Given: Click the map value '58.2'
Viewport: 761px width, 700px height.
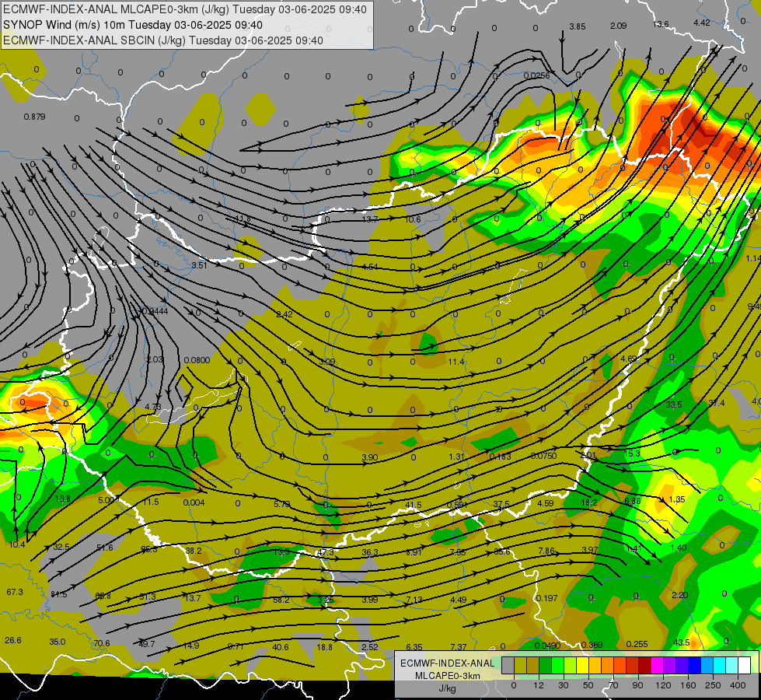Looking at the screenshot, I should point(281,600).
